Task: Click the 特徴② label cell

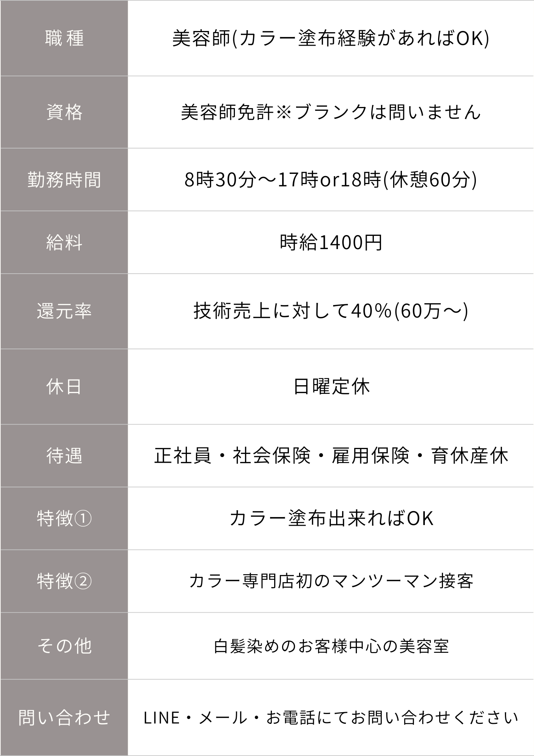Action: pos(64,581)
